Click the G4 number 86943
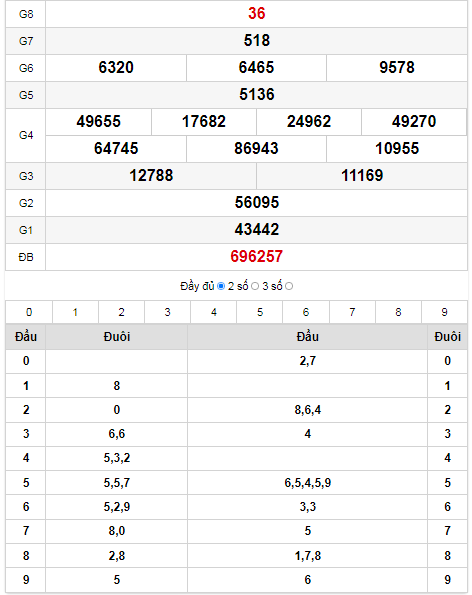This screenshot has width=472, height=595. click(x=256, y=148)
